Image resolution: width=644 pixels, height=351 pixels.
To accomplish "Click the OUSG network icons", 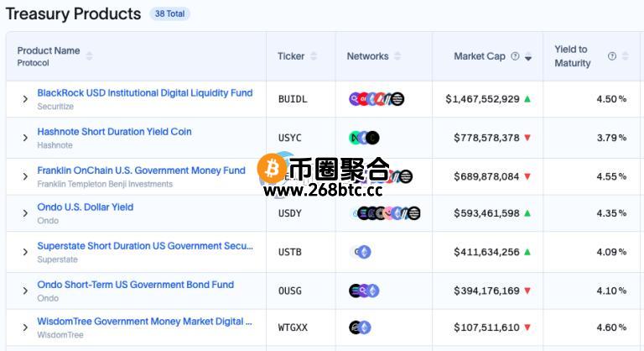I will pyautogui.click(x=364, y=291).
